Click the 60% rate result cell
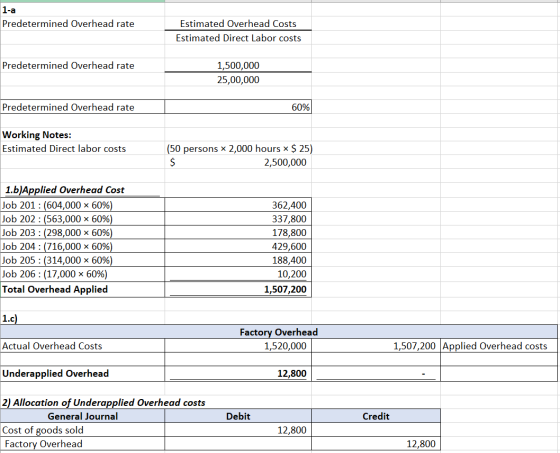560x453 pixels. click(x=238, y=107)
